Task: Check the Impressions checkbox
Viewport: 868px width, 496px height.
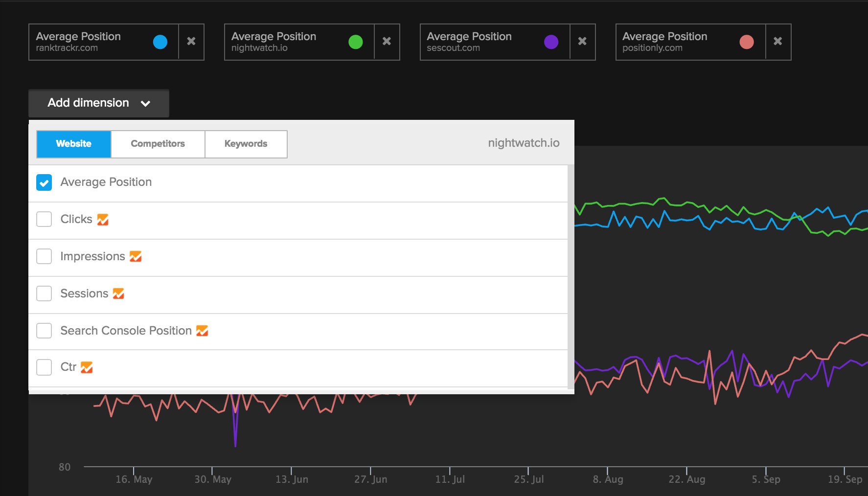Action: click(x=44, y=256)
